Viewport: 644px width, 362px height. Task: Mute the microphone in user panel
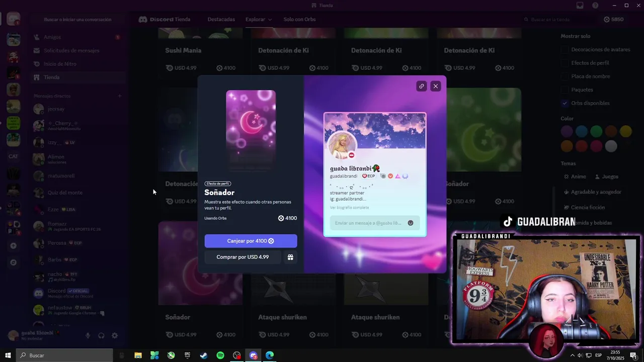tap(88, 336)
